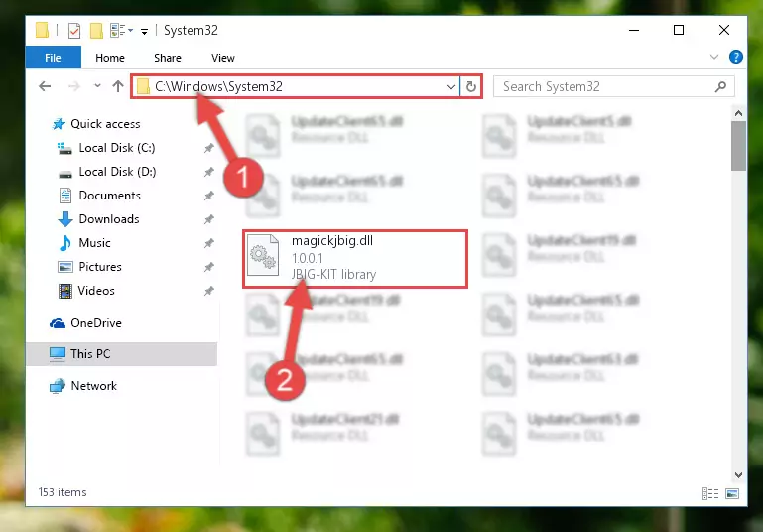Select Network in navigation pane
The height and width of the screenshot is (532, 763).
(x=94, y=386)
